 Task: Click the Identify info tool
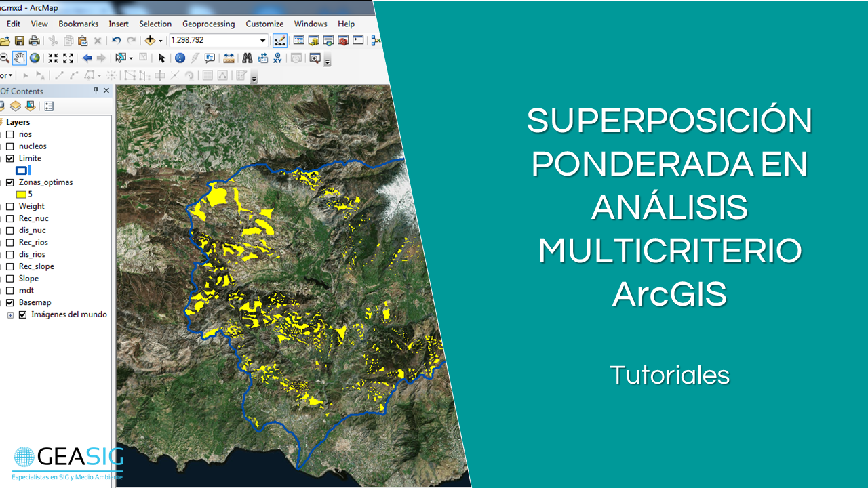[180, 58]
